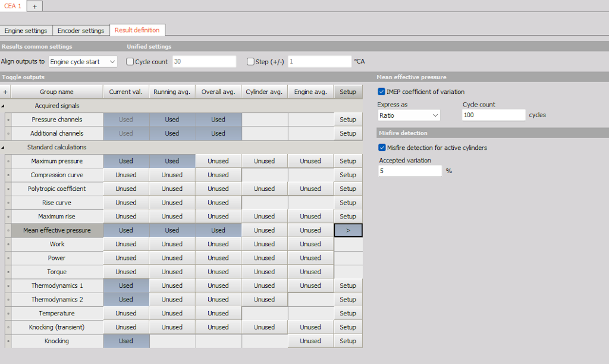The image size is (609, 364).
Task: Click row handle beside Torque
Action: pos(8,272)
